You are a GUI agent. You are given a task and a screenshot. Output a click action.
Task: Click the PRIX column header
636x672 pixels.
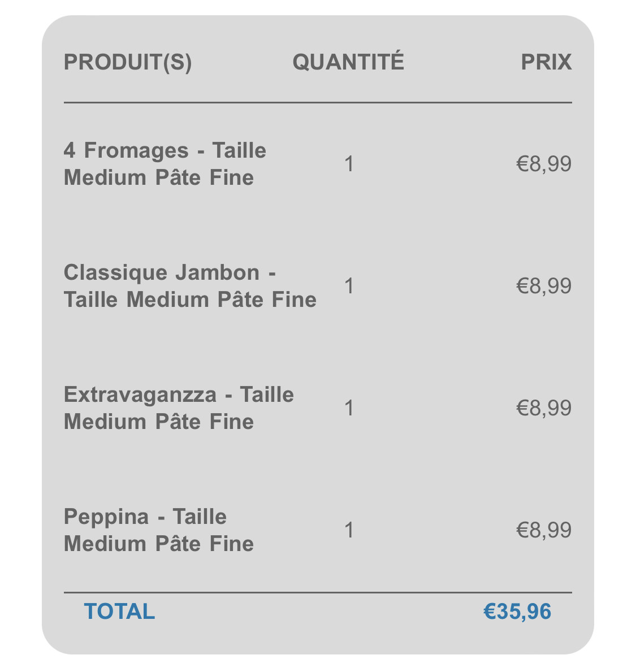pos(546,63)
